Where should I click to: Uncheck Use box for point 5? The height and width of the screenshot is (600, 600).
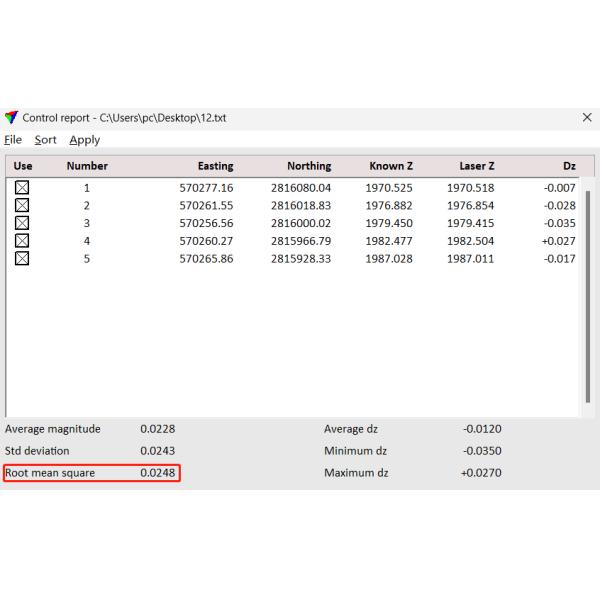click(x=22, y=258)
